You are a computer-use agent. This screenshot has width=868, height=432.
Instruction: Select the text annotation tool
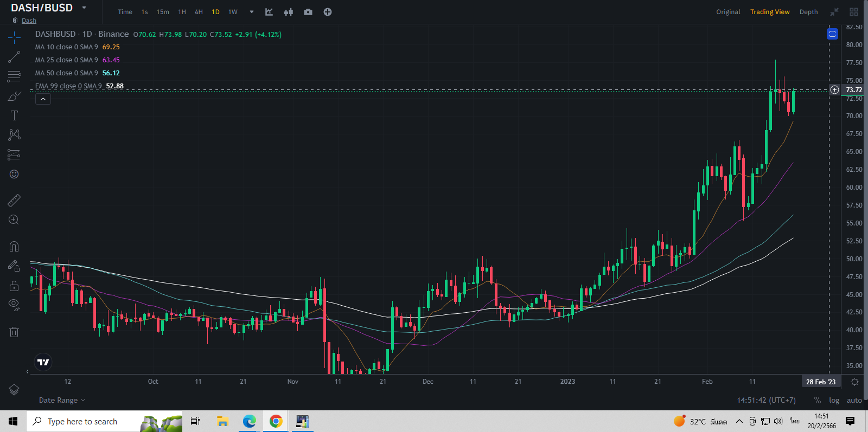click(14, 115)
